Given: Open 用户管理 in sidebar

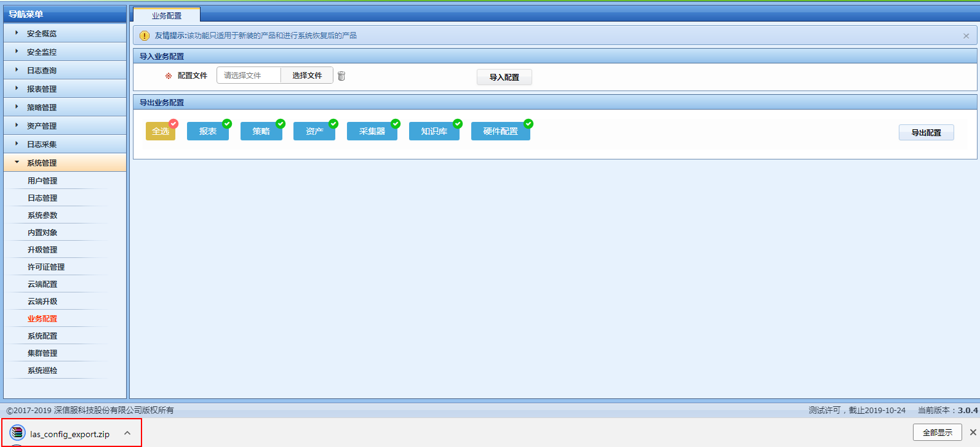Looking at the screenshot, I should (x=42, y=180).
